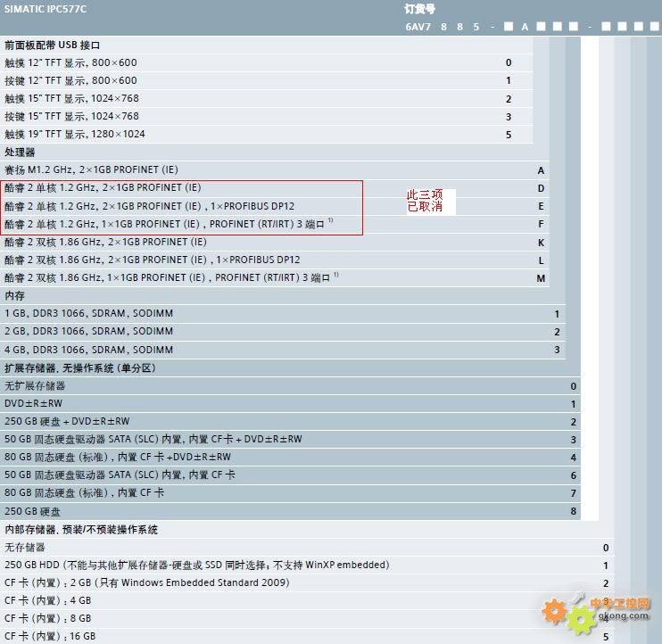The width and height of the screenshot is (662, 644).
Task: Click the orange gear watermark icon
Action: [x=556, y=612]
